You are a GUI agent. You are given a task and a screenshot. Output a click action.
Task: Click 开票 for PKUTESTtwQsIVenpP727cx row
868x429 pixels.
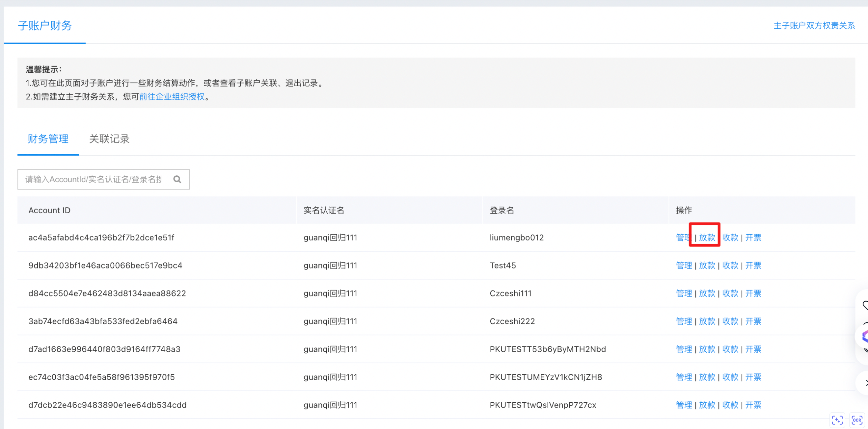pos(753,405)
